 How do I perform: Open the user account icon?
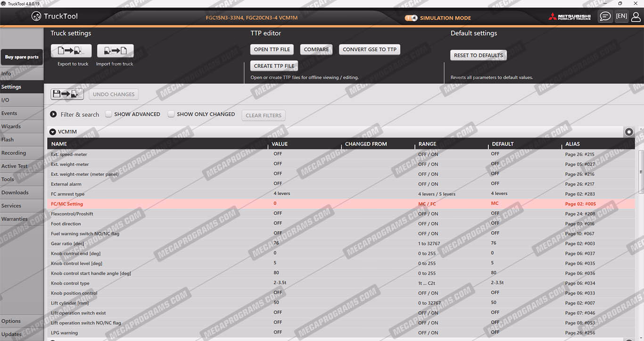(x=636, y=17)
